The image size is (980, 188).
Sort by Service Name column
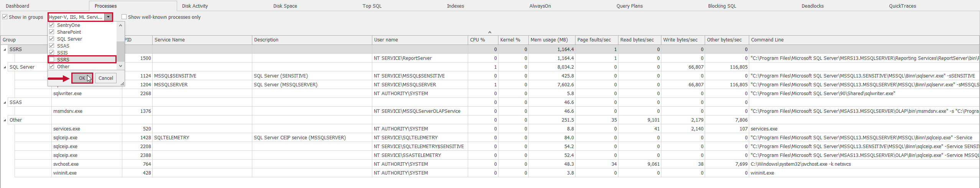pos(202,40)
